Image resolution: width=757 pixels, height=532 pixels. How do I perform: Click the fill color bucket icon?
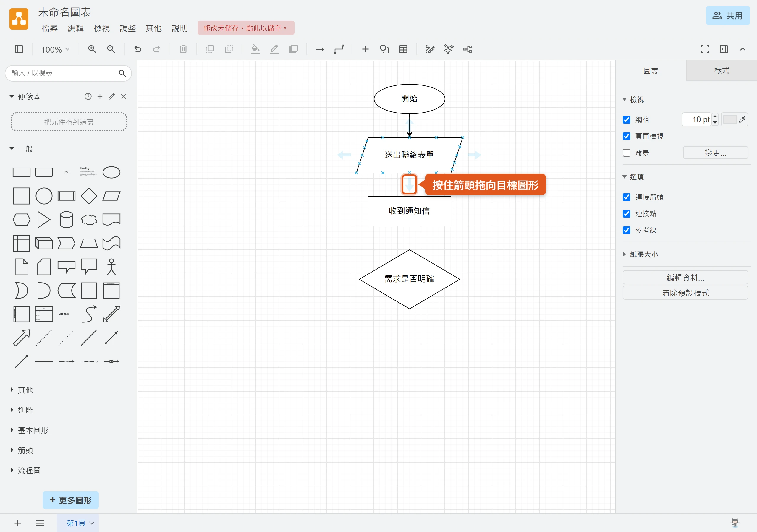point(255,49)
